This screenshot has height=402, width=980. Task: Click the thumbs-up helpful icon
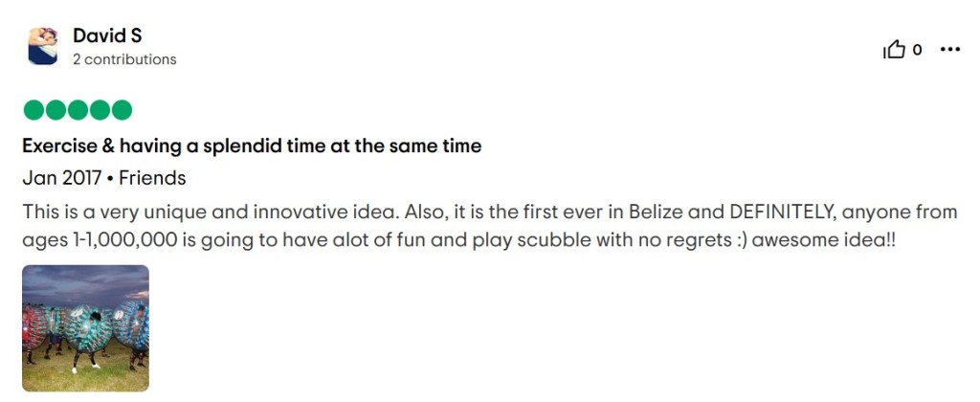tap(893, 50)
